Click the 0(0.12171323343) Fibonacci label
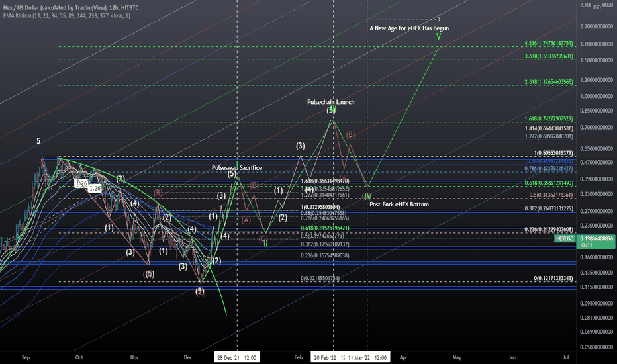This screenshot has width=617, height=364. 553,278
